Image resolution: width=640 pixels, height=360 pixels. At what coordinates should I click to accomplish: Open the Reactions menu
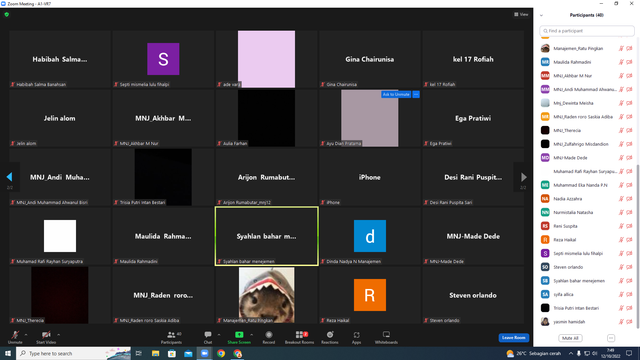point(330,337)
